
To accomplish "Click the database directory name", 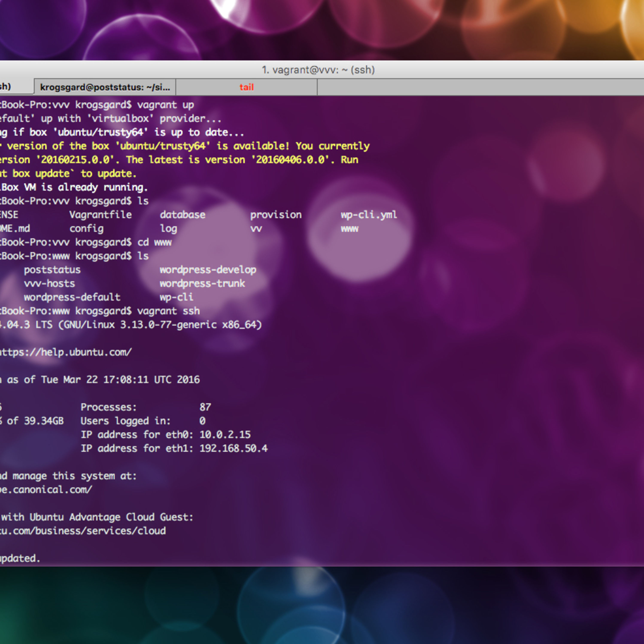I will click(x=182, y=215).
